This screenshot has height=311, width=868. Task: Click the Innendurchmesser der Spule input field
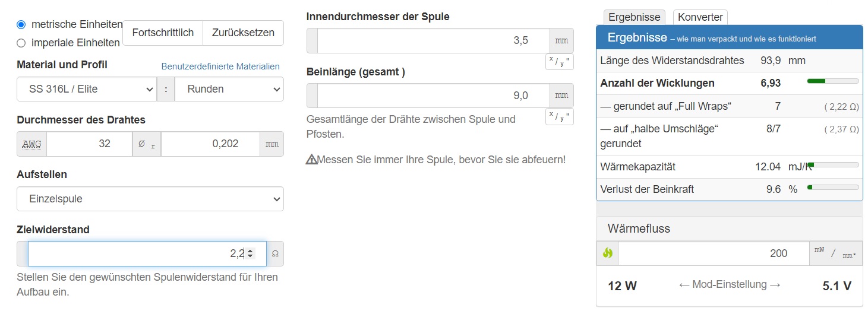coord(433,41)
